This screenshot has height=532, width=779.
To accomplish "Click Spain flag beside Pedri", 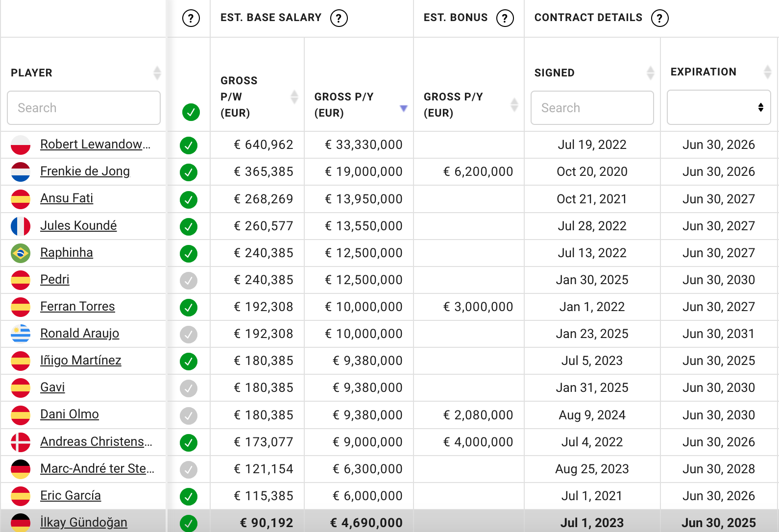I will click(21, 280).
